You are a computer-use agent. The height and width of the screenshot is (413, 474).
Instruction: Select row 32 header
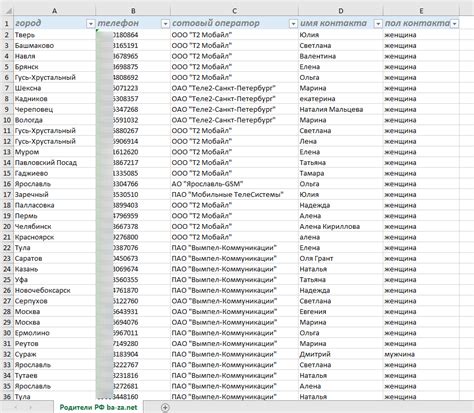pos(7,354)
